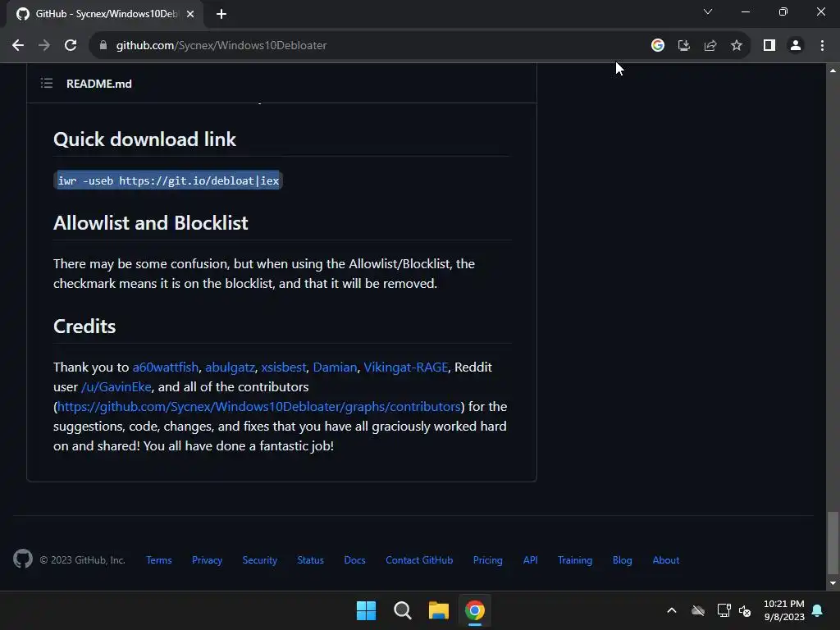Open the notifications bell

coord(818,610)
